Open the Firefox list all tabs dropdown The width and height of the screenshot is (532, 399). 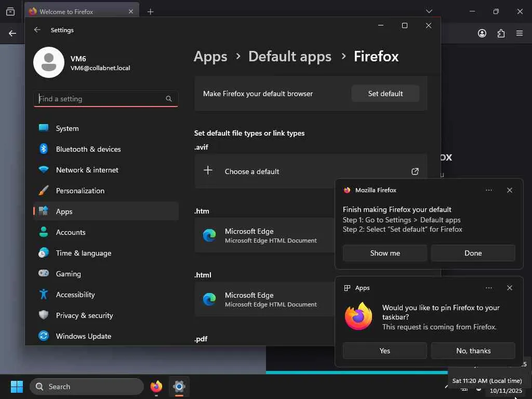pos(429,11)
